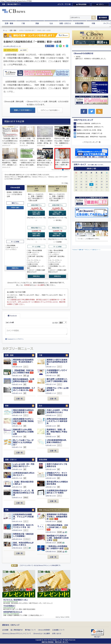Click 登録して全文を読む button

point(23,110)
